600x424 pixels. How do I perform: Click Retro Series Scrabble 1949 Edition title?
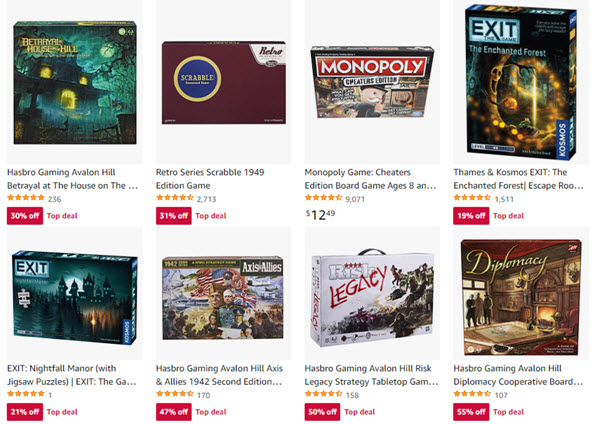coord(210,179)
